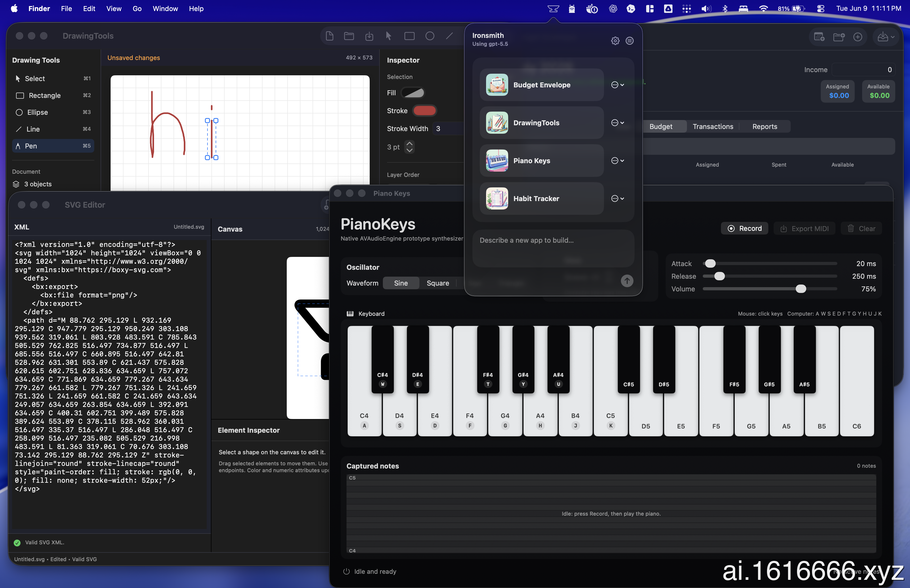Adjust the Attack slider
This screenshot has height=588, width=910.
(x=710, y=263)
